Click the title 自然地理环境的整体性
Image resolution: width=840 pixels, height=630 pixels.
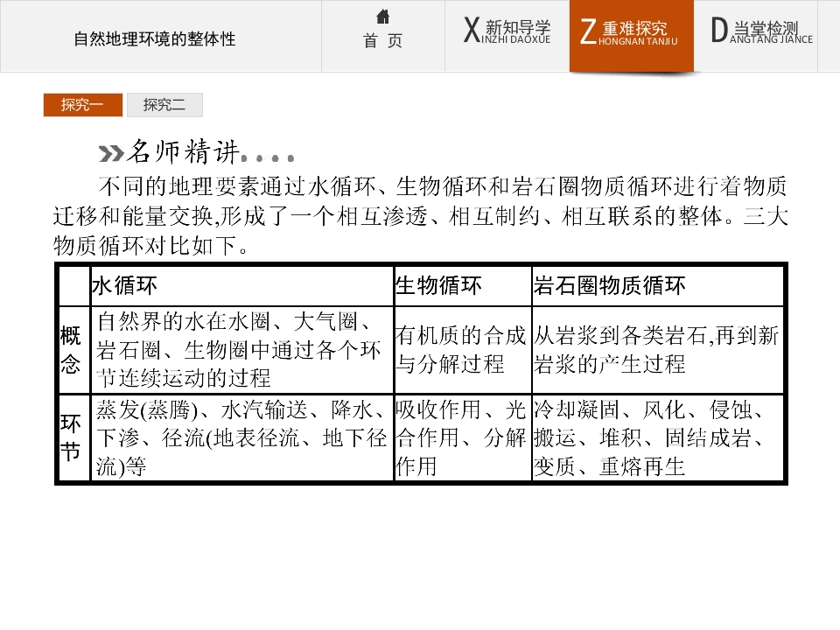[x=155, y=39]
